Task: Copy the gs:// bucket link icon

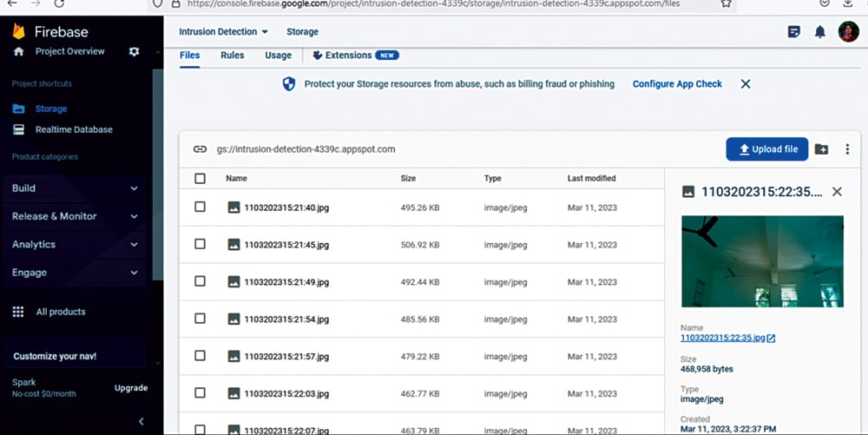Action: [200, 149]
